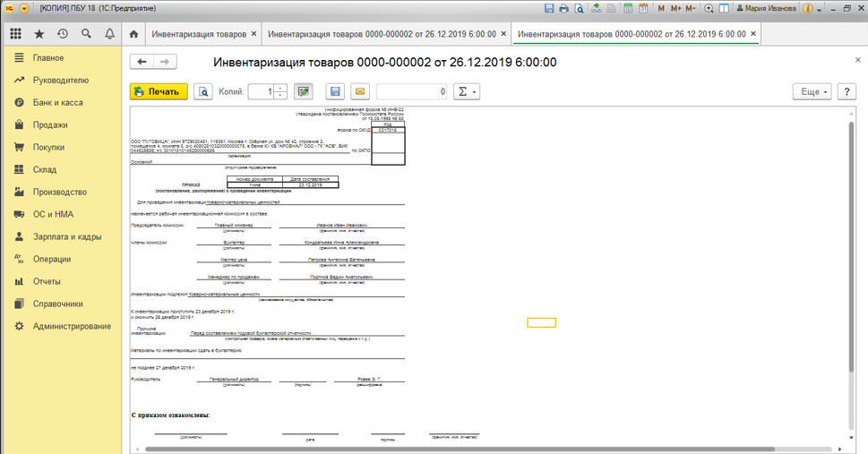The image size is (868, 454).
Task: Open Favorites with the star icon
Action: (x=39, y=34)
